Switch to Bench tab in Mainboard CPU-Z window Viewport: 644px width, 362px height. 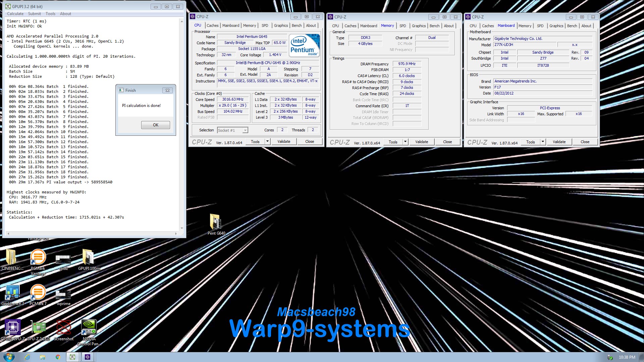[x=572, y=26]
